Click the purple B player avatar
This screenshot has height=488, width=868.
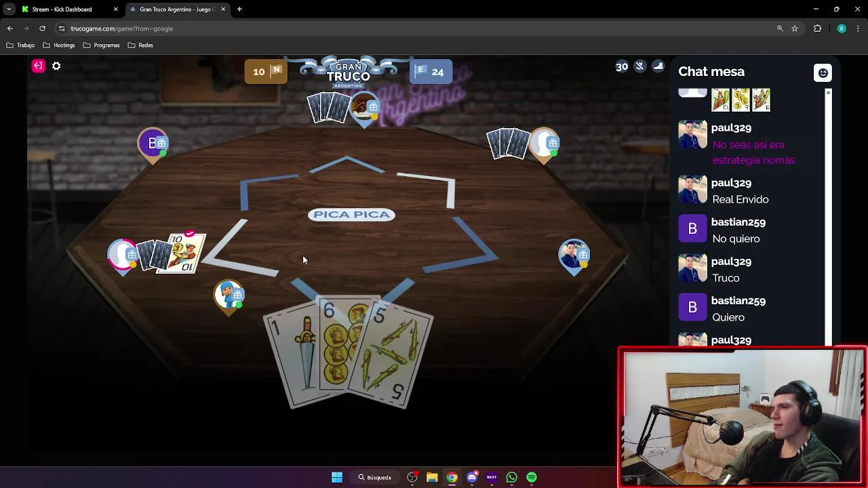coord(153,144)
